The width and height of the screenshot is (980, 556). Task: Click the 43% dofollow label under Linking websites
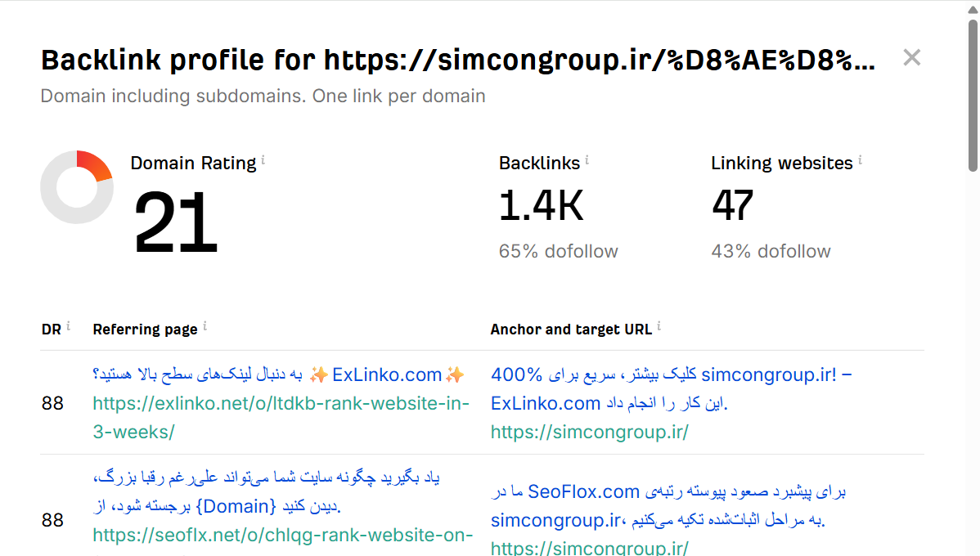click(x=771, y=251)
